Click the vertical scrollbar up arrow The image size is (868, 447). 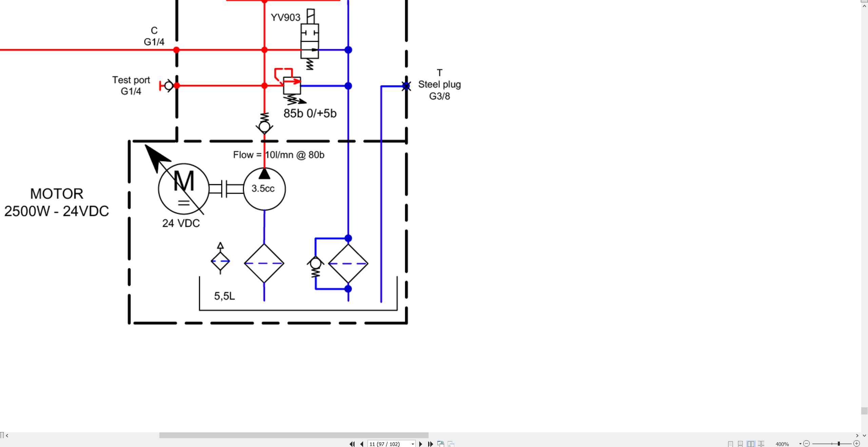tap(864, 6)
